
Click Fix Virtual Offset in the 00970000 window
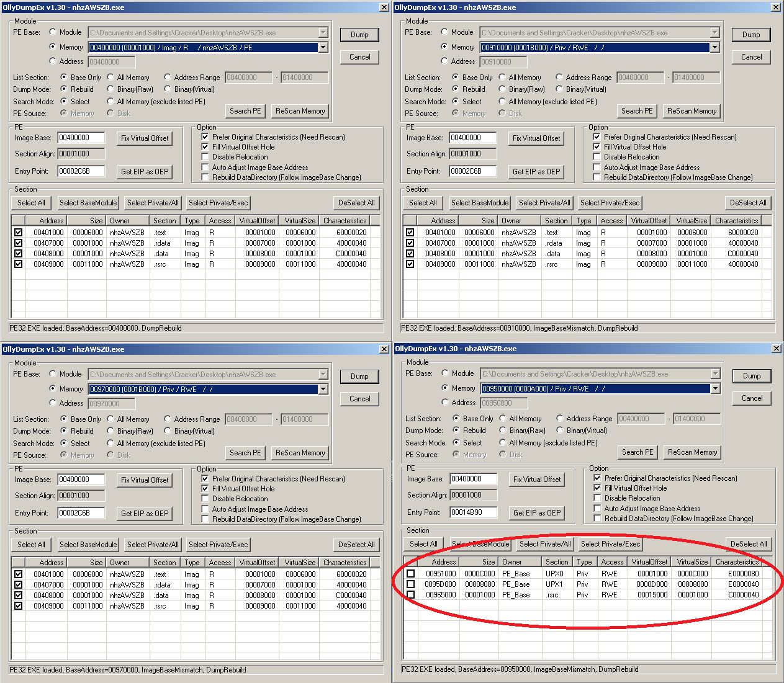145,480
